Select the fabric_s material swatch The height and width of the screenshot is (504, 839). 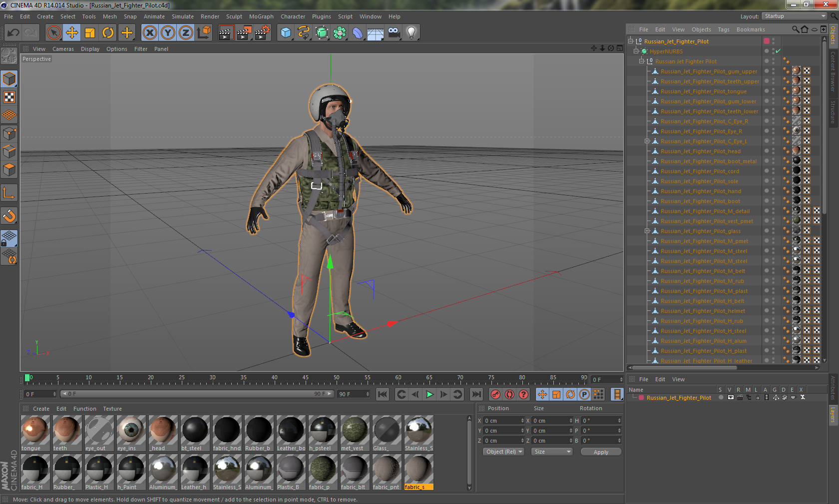(x=419, y=472)
